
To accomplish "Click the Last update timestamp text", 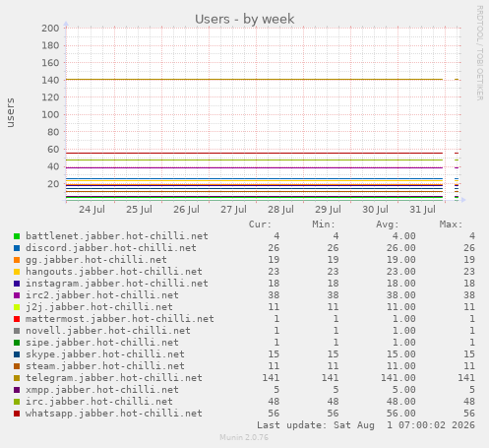I will [366, 425].
